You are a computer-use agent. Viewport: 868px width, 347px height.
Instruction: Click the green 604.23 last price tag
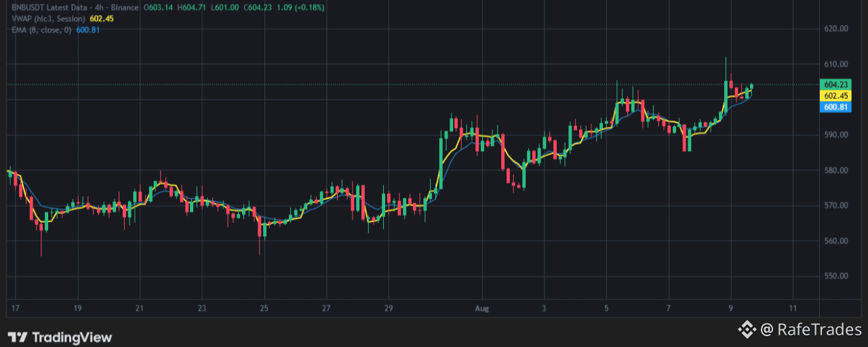835,85
